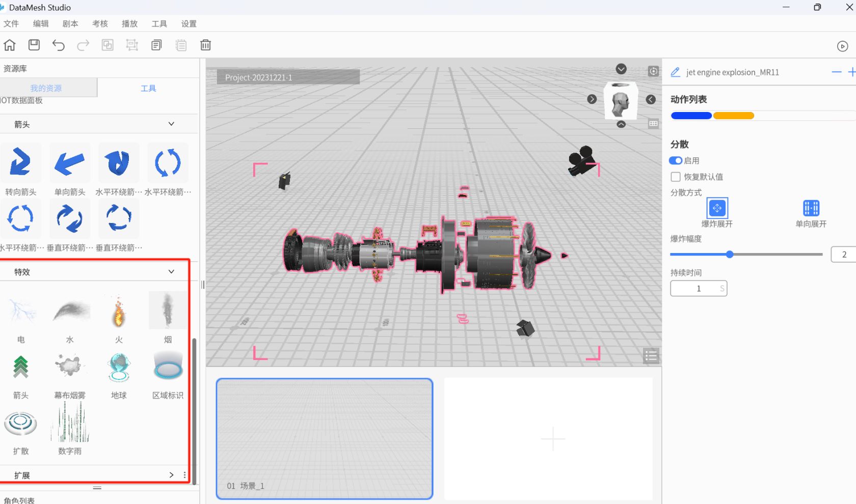Click the up chevron below the view cube

point(621,124)
